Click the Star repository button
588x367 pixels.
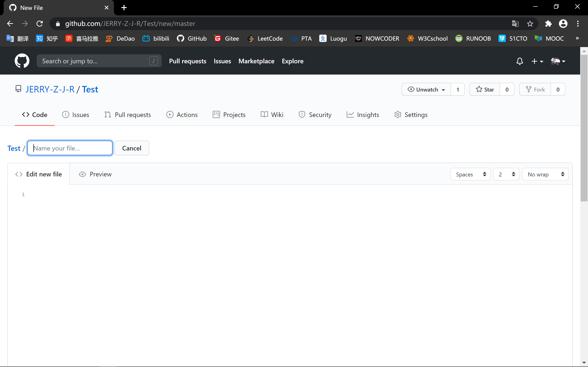tap(485, 89)
